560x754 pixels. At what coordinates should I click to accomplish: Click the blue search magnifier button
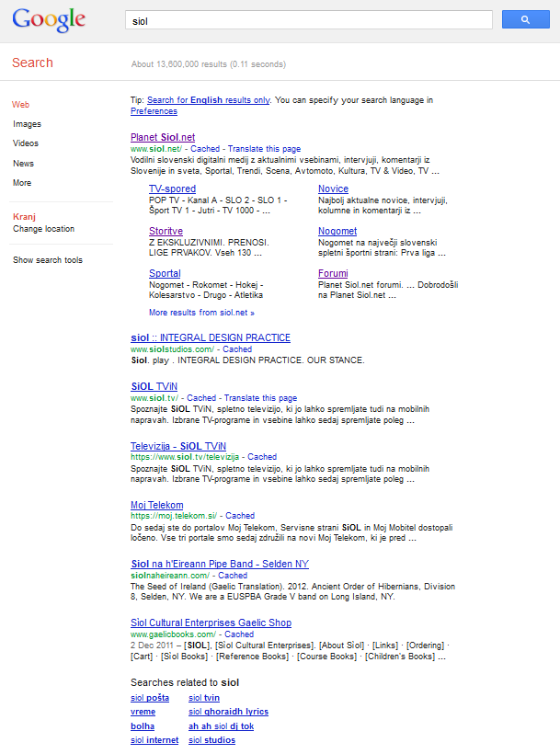523,19
